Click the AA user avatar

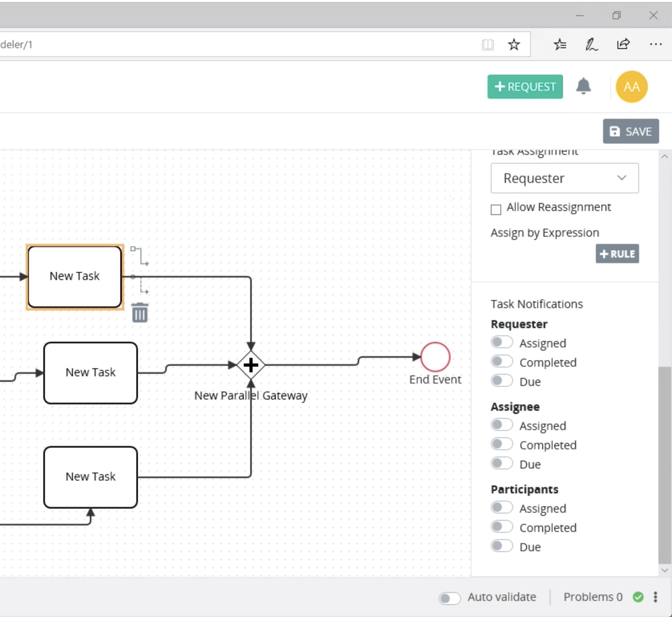tap(631, 87)
